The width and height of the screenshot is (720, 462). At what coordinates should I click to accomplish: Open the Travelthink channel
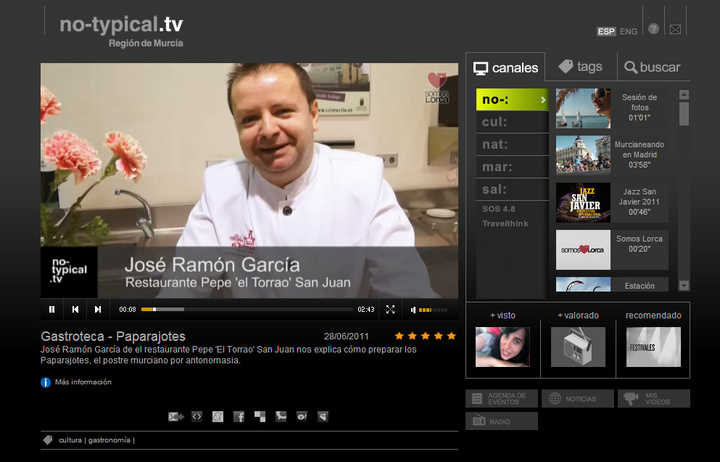pyautogui.click(x=505, y=224)
